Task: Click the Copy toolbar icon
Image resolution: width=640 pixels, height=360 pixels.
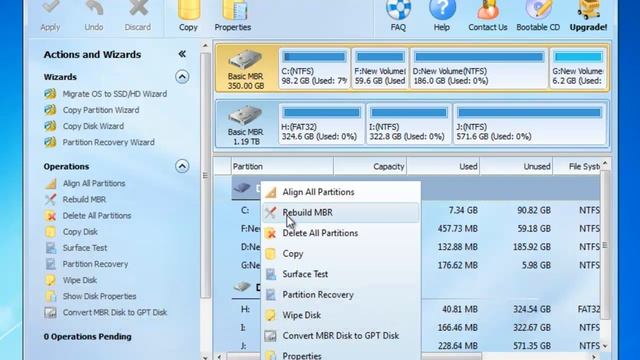Action: pyautogui.click(x=188, y=9)
